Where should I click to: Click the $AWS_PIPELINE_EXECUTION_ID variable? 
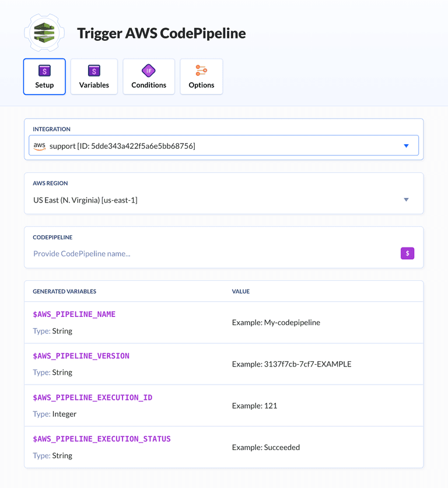pos(93,397)
